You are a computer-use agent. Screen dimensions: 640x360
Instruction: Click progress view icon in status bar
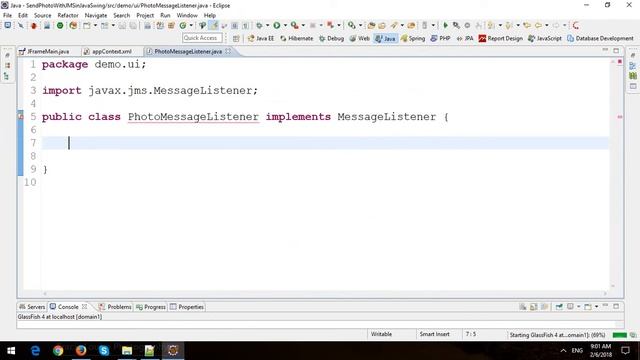click(633, 335)
